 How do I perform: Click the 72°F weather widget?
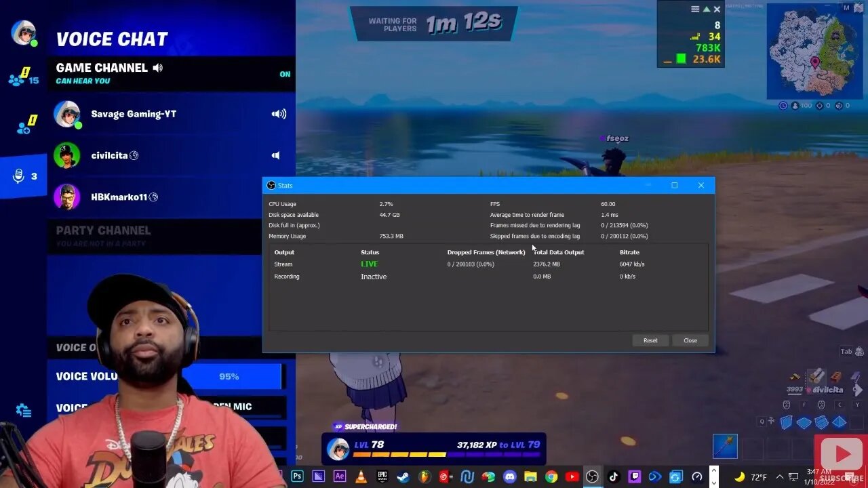point(750,477)
